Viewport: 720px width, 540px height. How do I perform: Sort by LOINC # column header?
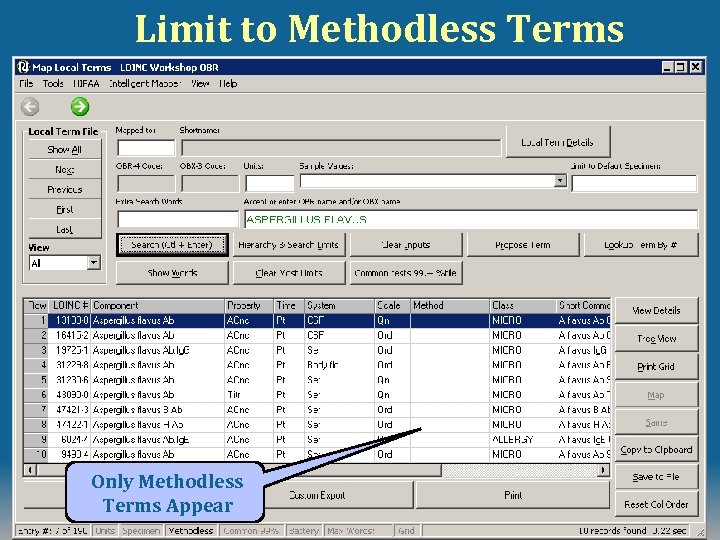[70, 306]
